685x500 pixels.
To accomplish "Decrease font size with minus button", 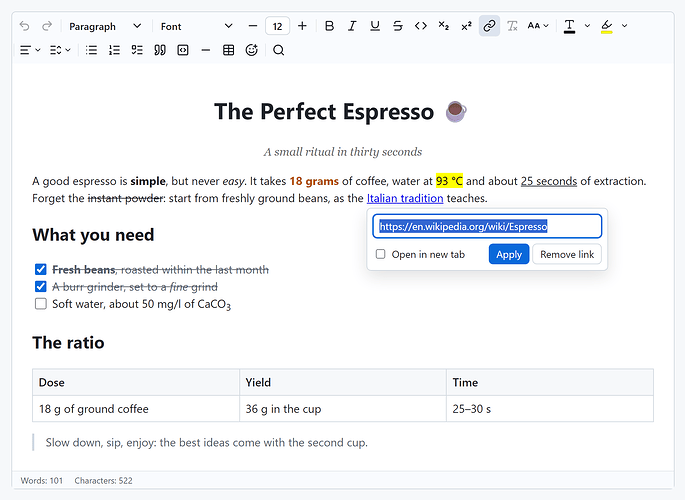I will pyautogui.click(x=253, y=26).
